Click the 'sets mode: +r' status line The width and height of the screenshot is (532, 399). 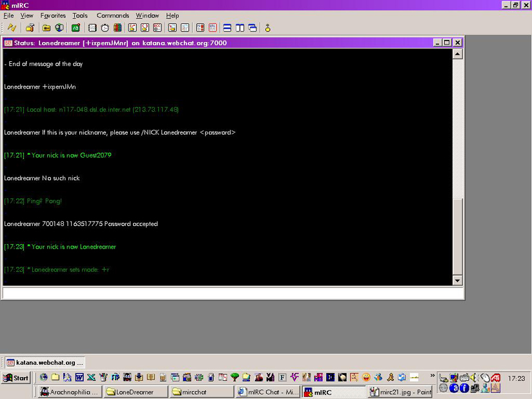(x=57, y=270)
